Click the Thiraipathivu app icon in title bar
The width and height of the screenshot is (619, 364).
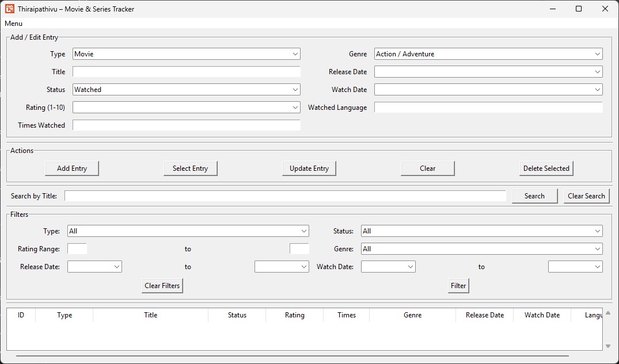[x=10, y=9]
